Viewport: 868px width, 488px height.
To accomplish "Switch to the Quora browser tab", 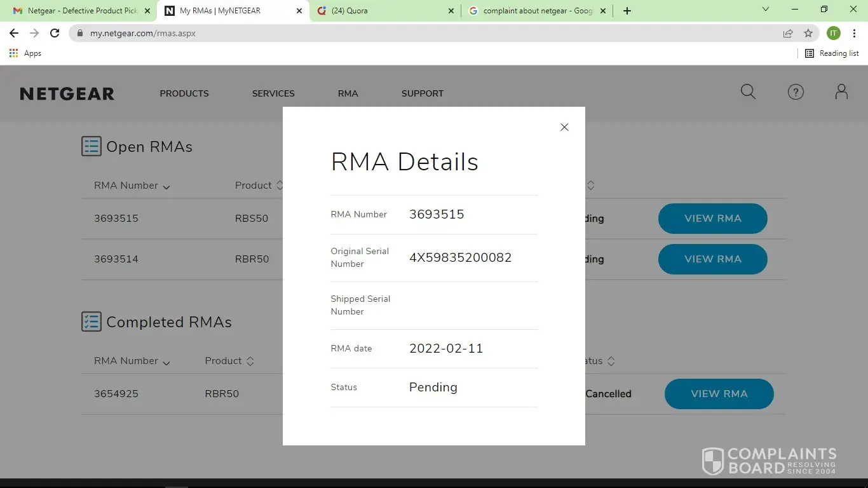I will coord(381,11).
